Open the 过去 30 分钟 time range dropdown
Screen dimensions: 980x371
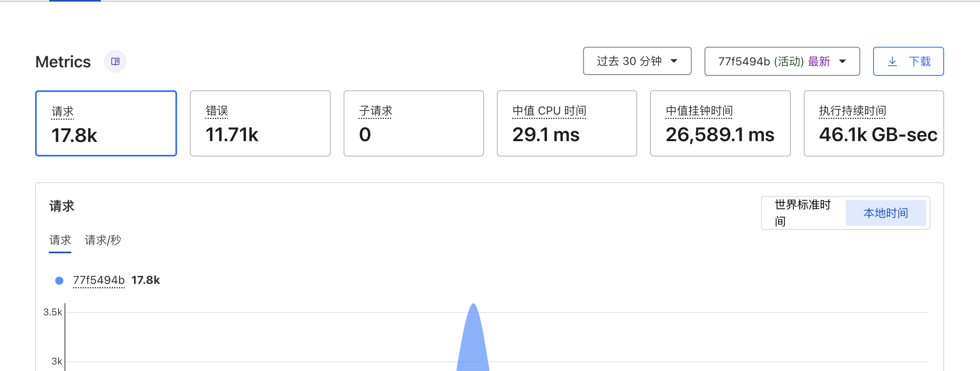pos(637,61)
